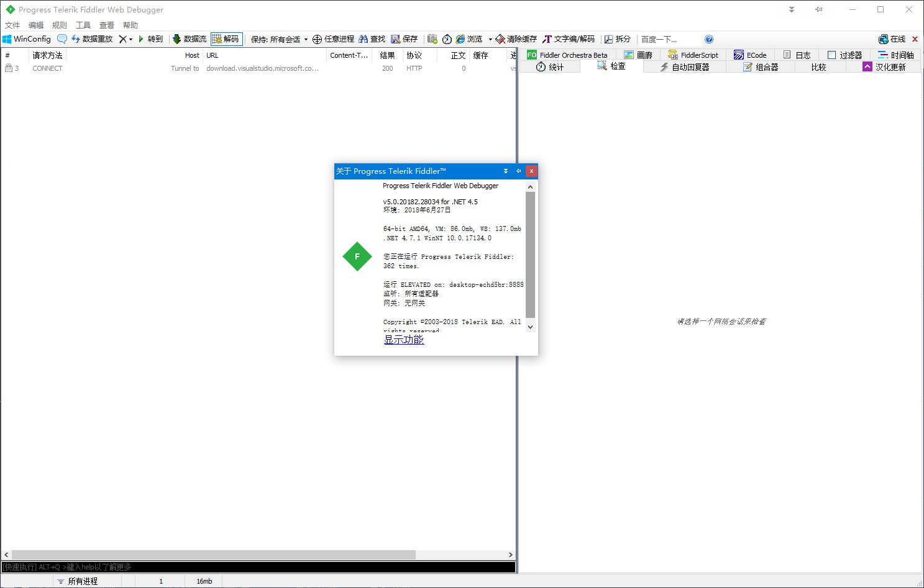The width and height of the screenshot is (924, 588).
Task: Click pin icon in About dialog title
Action: [x=519, y=171]
